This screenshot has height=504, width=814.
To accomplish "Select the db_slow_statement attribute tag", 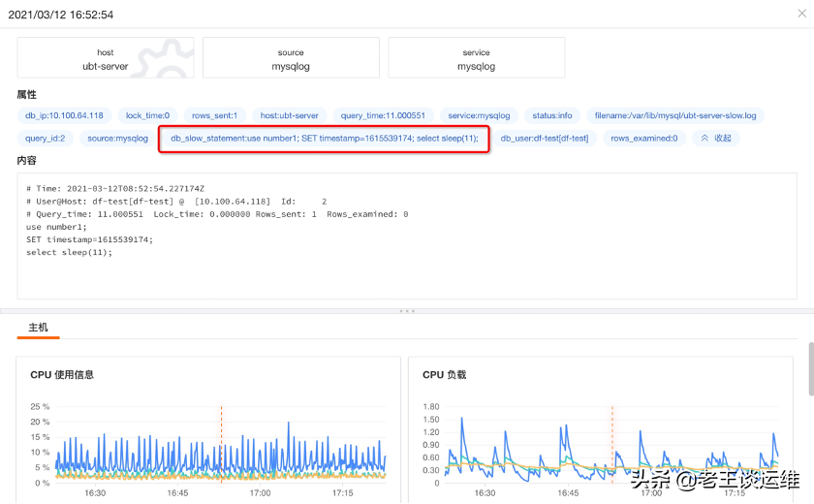I will tap(325, 138).
